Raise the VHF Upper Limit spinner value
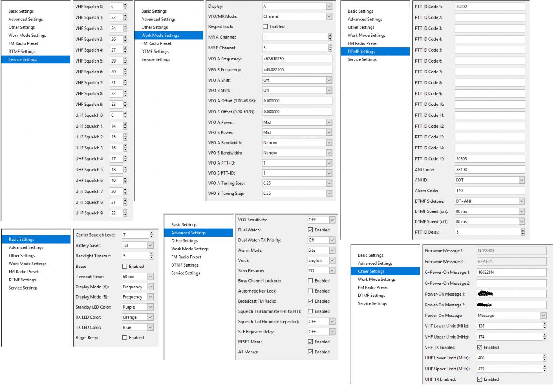Screen dimensions: 556x392 pyautogui.click(x=545, y=335)
